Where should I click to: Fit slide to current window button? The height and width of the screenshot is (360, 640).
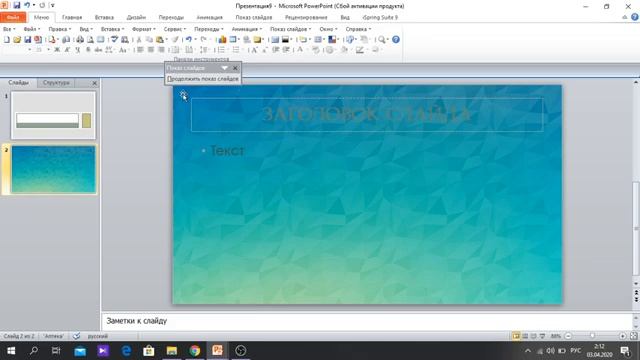click(633, 336)
